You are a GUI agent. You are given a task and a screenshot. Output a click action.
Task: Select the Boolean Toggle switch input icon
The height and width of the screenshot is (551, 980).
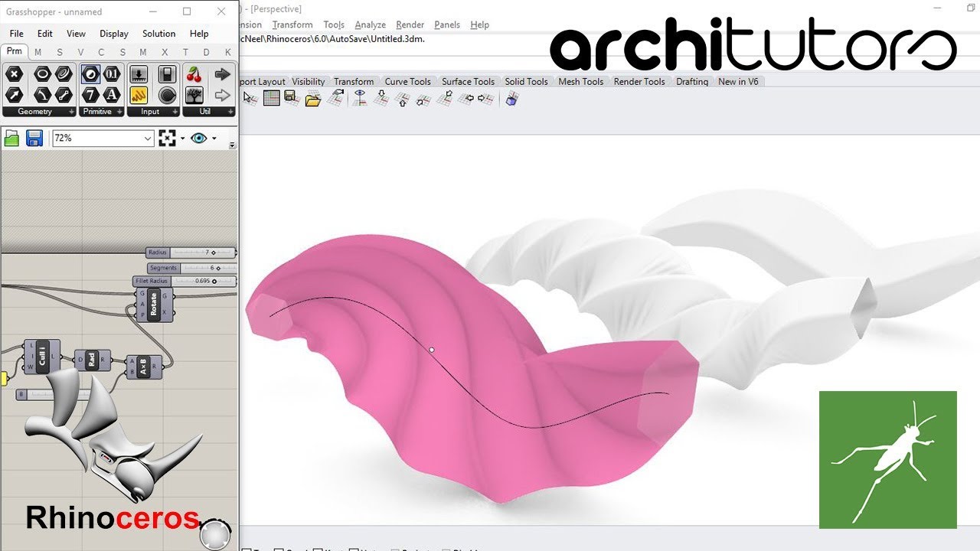tap(168, 74)
